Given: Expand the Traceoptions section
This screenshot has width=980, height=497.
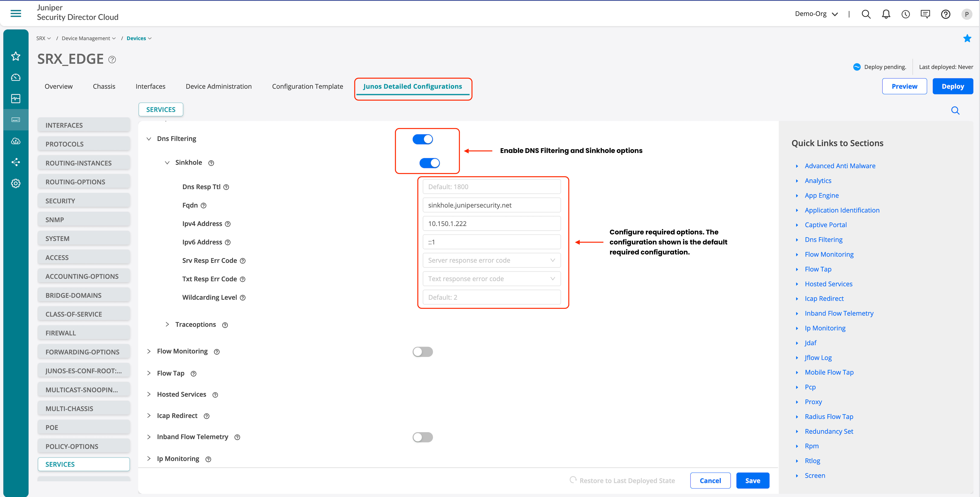Looking at the screenshot, I should pyautogui.click(x=167, y=324).
